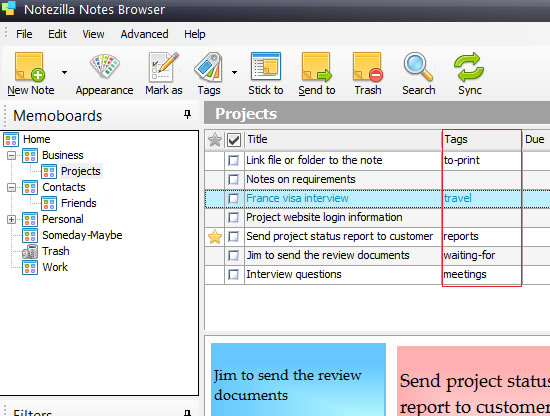The height and width of the screenshot is (416, 550).
Task: Unstar Send project status report note
Action: (x=215, y=237)
